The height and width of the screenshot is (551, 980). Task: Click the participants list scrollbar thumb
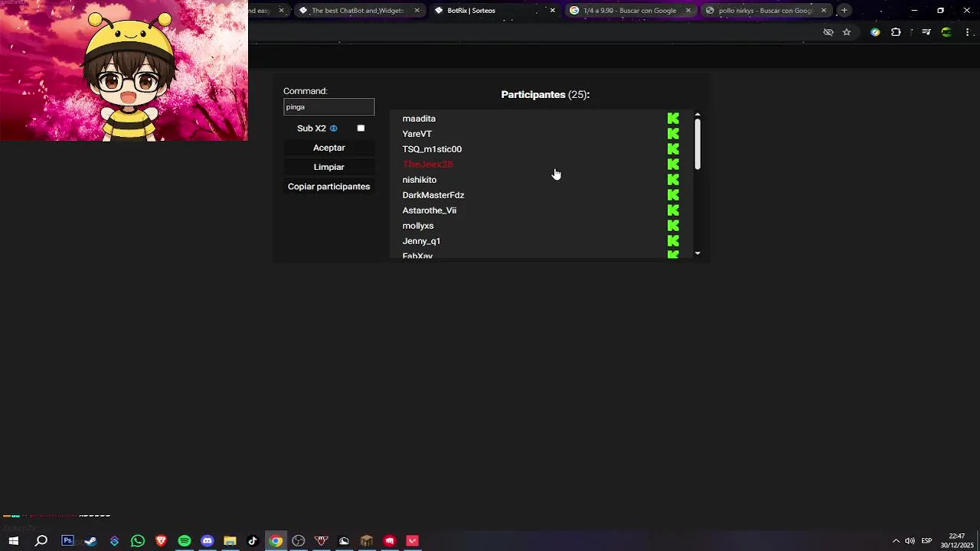(697, 145)
